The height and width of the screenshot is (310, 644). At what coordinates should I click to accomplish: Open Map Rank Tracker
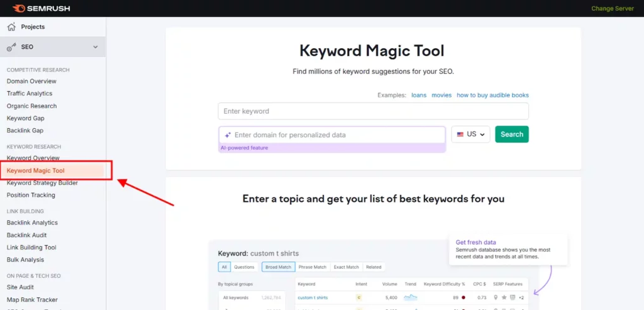point(32,300)
